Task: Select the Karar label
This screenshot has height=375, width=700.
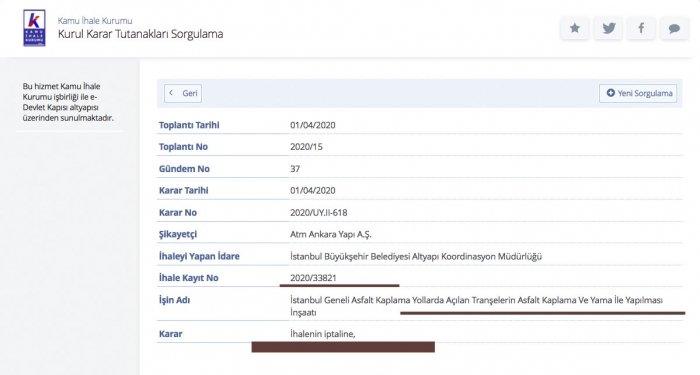Action: [171, 333]
